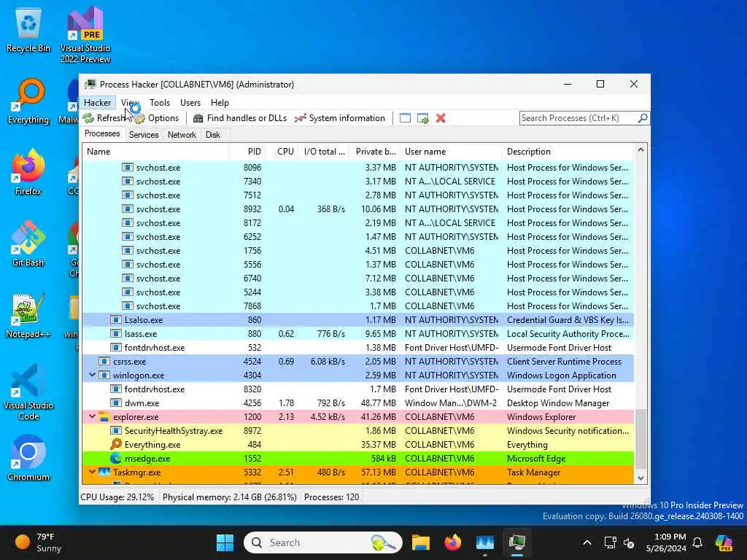
Task: Click the taskbar clock and date
Action: (x=666, y=542)
